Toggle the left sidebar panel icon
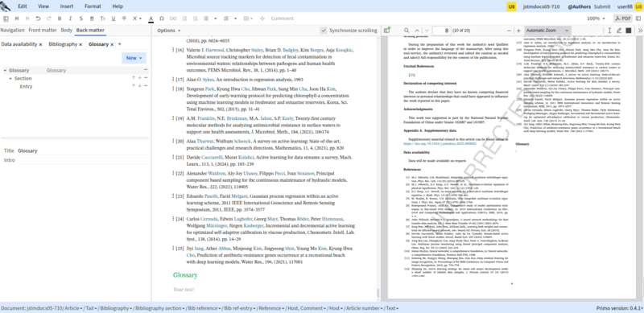This screenshot has height=313, width=644. tap(6, 19)
